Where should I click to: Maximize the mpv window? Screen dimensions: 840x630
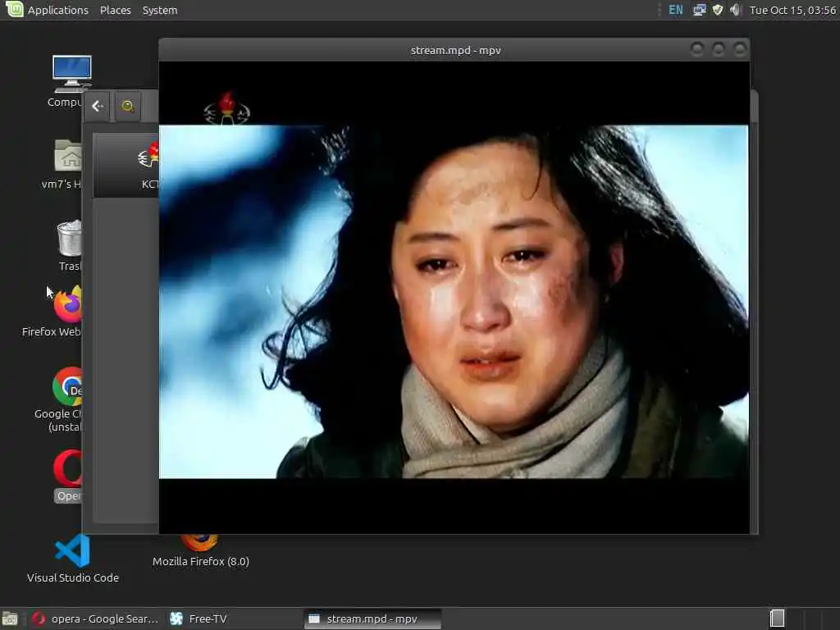719,50
